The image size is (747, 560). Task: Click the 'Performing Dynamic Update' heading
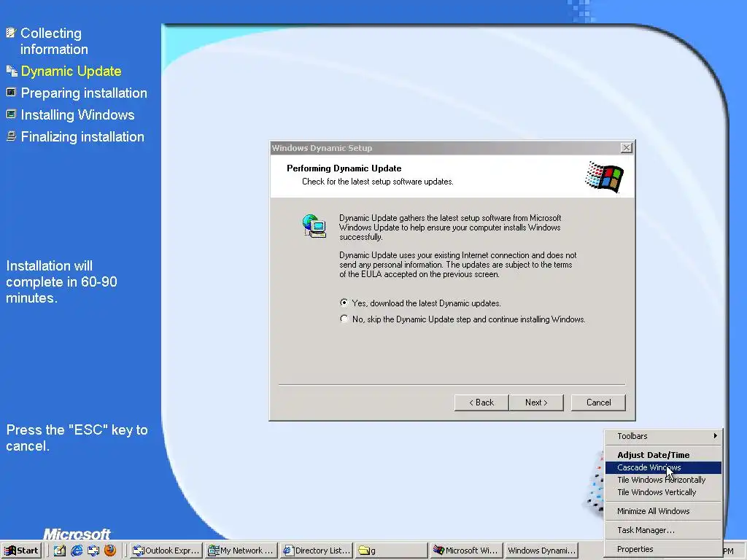pos(344,168)
